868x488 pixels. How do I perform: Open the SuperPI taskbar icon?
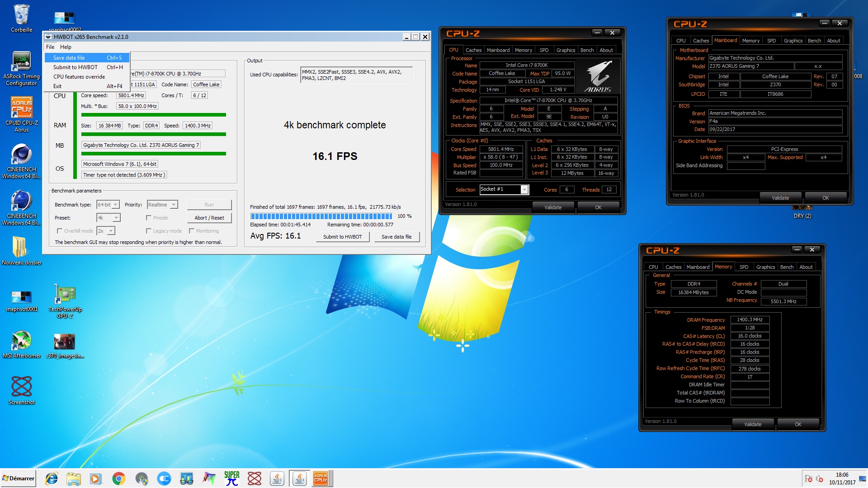231,479
